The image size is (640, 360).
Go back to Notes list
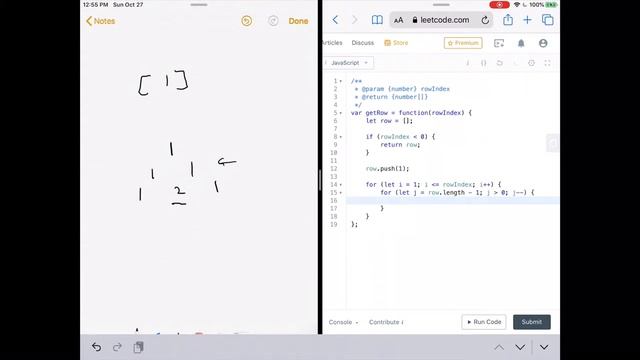[x=100, y=21]
